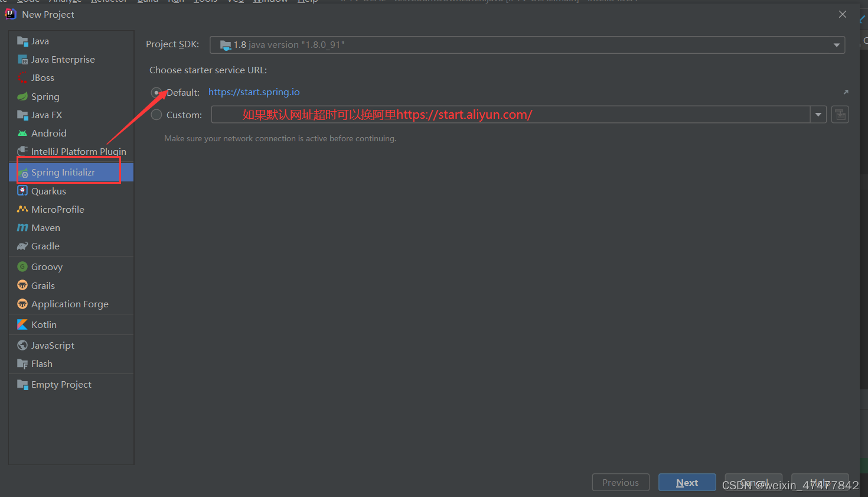The width and height of the screenshot is (868, 497).
Task: Choose the Gradle project type
Action: (x=71, y=246)
